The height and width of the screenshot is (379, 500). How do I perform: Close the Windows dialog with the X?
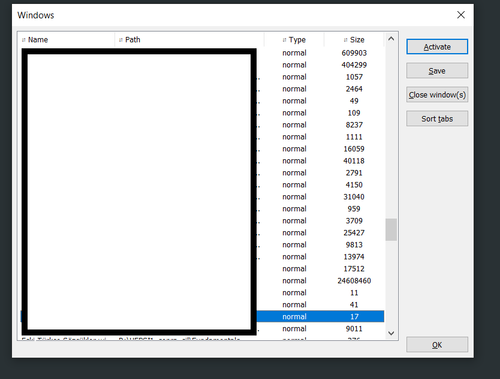pyautogui.click(x=461, y=15)
